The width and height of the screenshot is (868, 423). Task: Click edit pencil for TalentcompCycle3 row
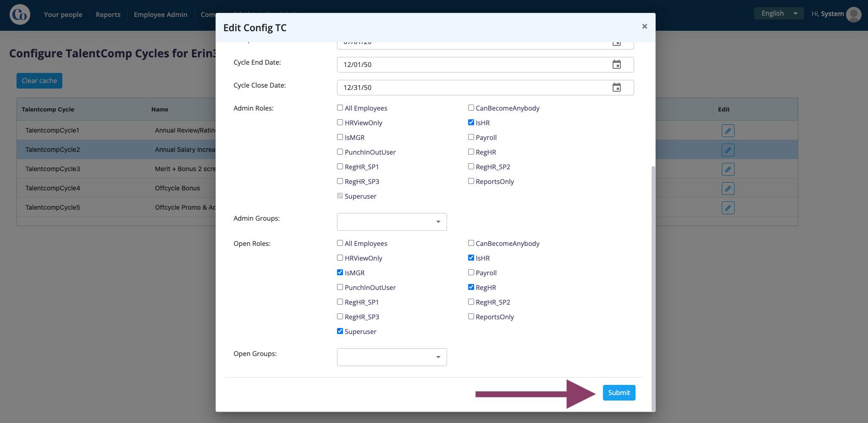point(728,169)
